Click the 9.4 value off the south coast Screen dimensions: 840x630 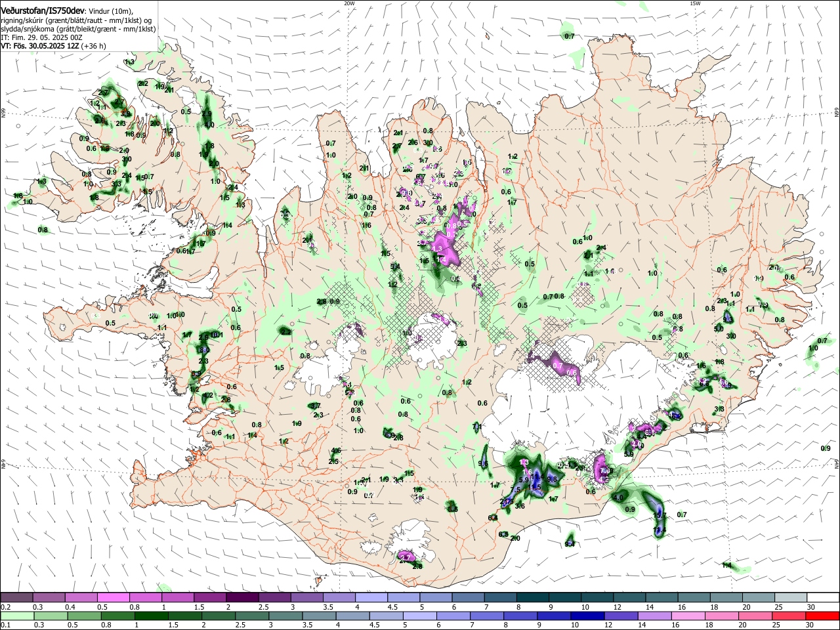point(570,543)
